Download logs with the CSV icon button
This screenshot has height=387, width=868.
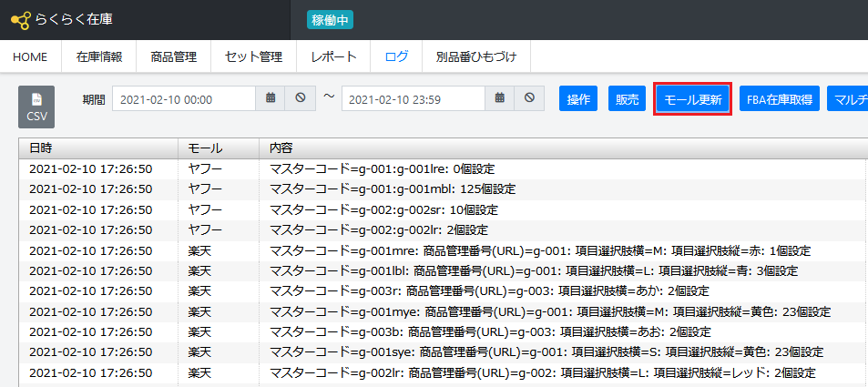coord(36,107)
